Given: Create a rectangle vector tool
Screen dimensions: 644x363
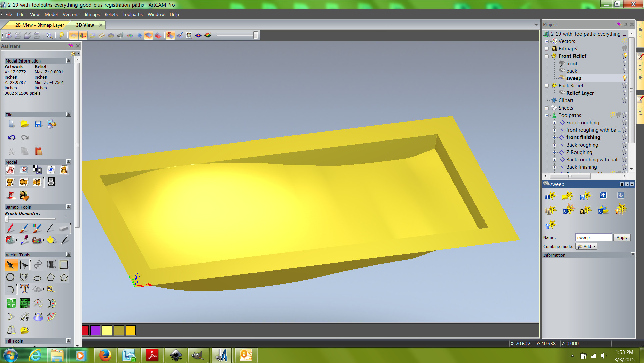Looking at the screenshot, I should coord(64,265).
